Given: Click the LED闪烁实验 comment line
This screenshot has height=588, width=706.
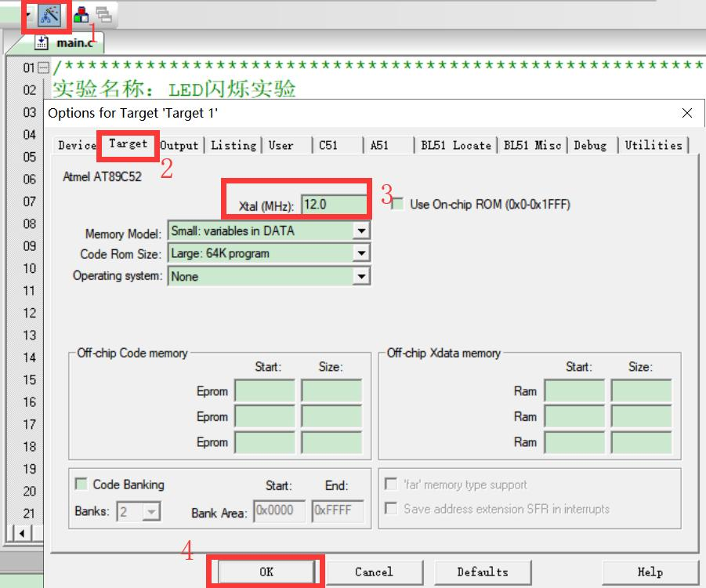Looking at the screenshot, I should 174,89.
